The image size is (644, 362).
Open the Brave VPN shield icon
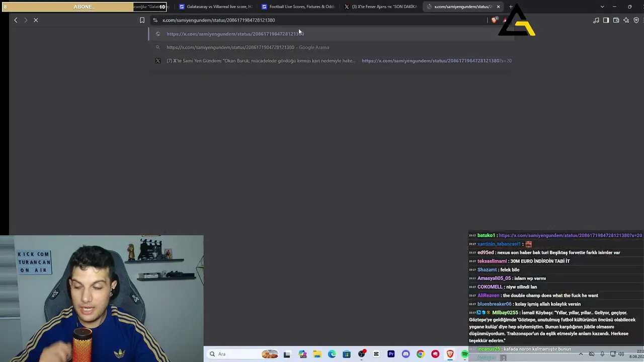(636, 20)
